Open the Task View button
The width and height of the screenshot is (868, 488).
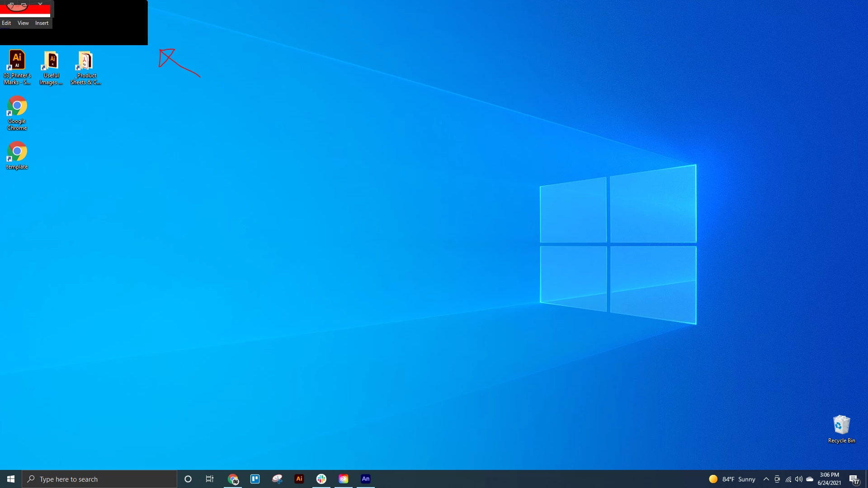coord(210,479)
